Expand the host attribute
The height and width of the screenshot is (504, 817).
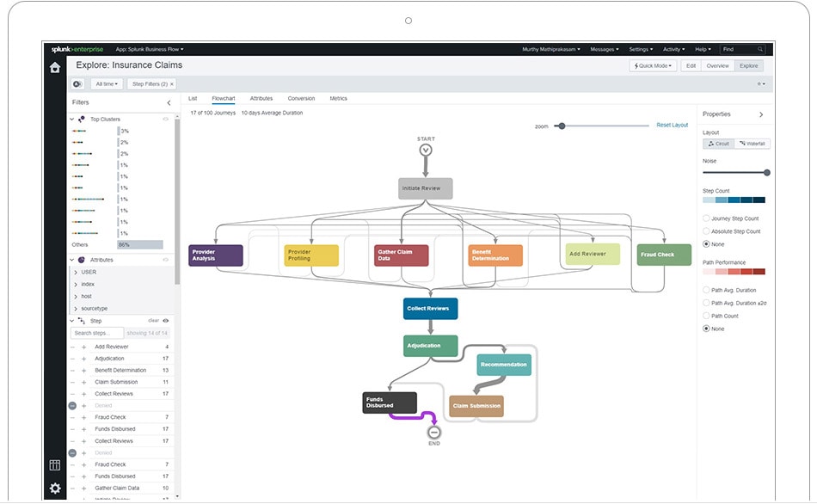pyautogui.click(x=76, y=296)
